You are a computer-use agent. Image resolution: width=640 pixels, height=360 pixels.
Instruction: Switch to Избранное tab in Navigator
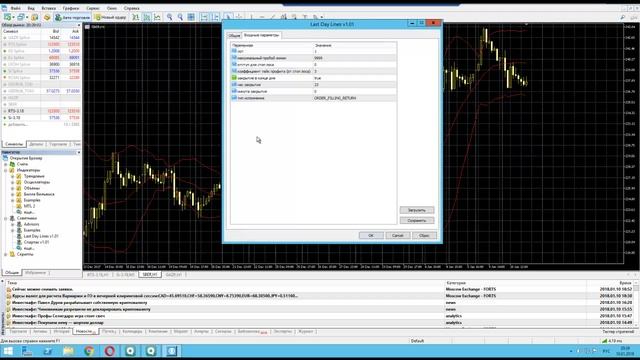[37, 273]
